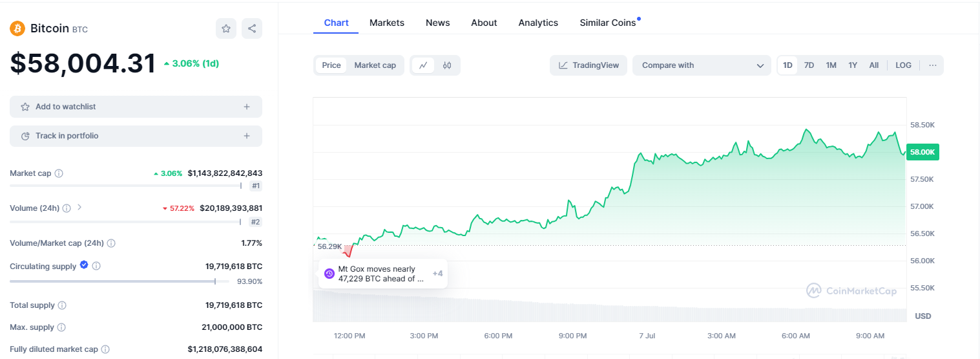This screenshot has width=980, height=359.
Task: Click the purple news history icon
Action: (329, 274)
